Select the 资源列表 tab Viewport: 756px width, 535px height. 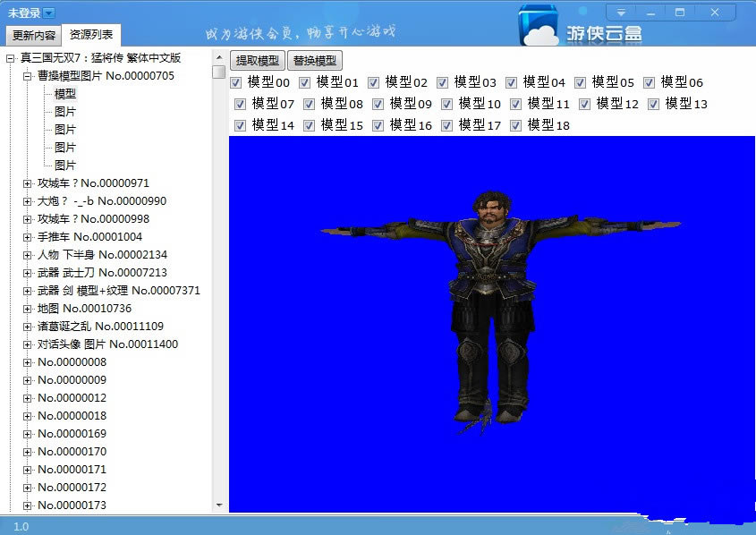[x=91, y=35]
